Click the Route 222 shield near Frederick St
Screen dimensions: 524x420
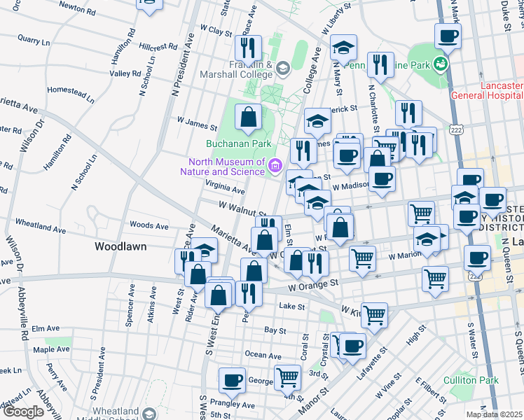[x=456, y=129]
